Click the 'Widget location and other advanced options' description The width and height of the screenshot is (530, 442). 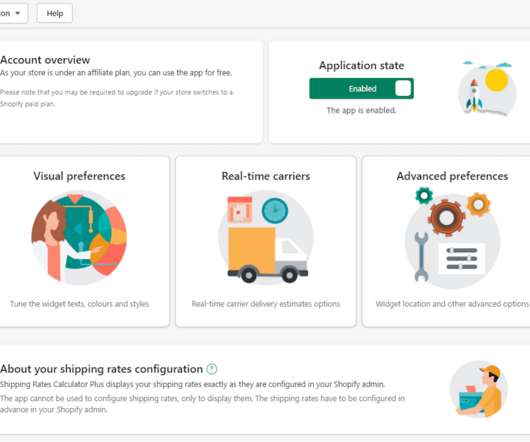(x=452, y=304)
